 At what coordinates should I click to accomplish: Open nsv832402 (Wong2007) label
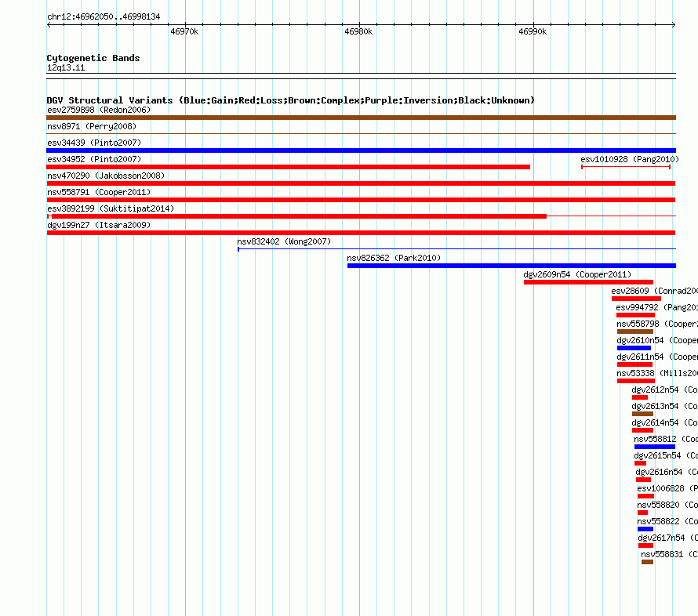284,241
